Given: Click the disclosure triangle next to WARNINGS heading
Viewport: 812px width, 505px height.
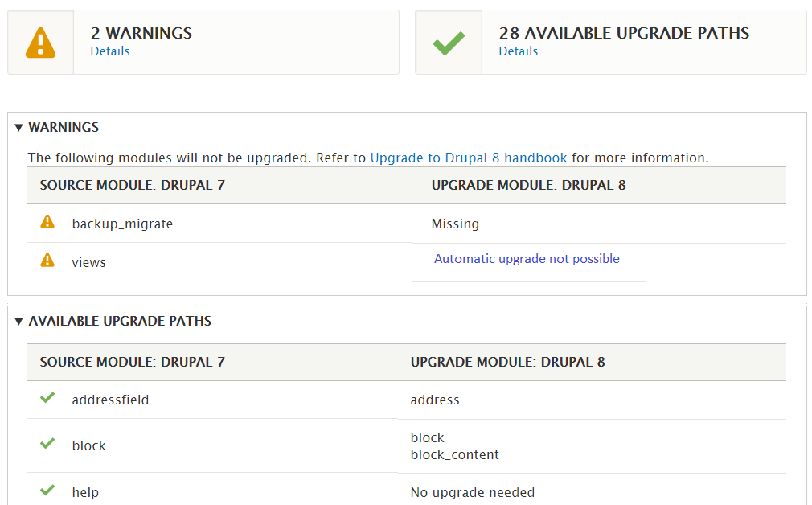Looking at the screenshot, I should (x=19, y=127).
